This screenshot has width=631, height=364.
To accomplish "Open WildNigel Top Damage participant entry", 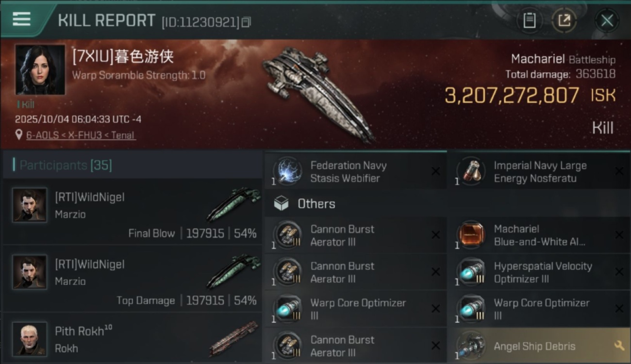I will 133,280.
